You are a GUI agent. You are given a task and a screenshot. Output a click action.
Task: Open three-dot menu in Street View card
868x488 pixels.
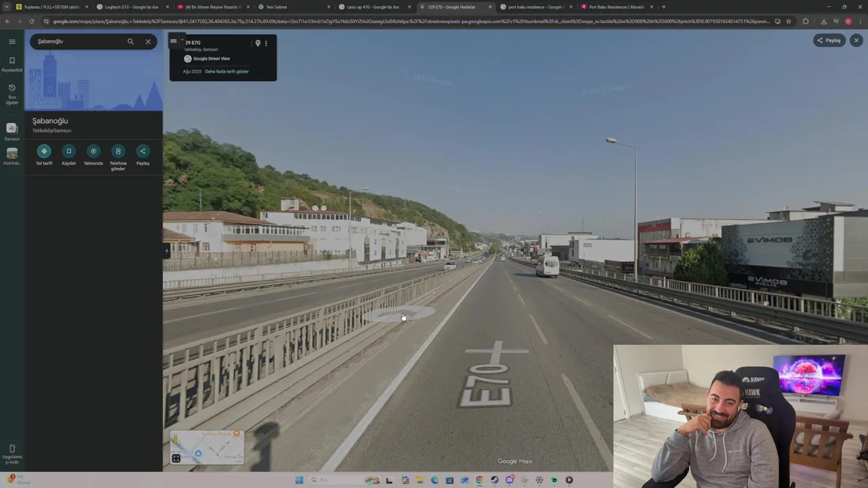click(x=266, y=43)
